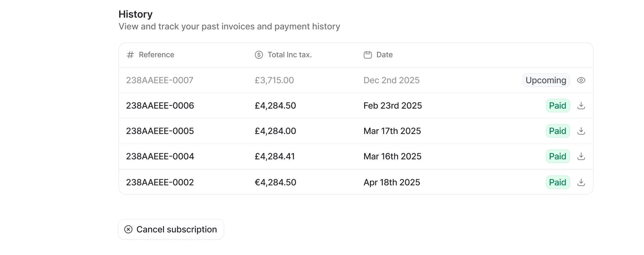The image size is (644, 255).
Task: Download invoice 238AAEEE-0004
Action: (x=581, y=156)
